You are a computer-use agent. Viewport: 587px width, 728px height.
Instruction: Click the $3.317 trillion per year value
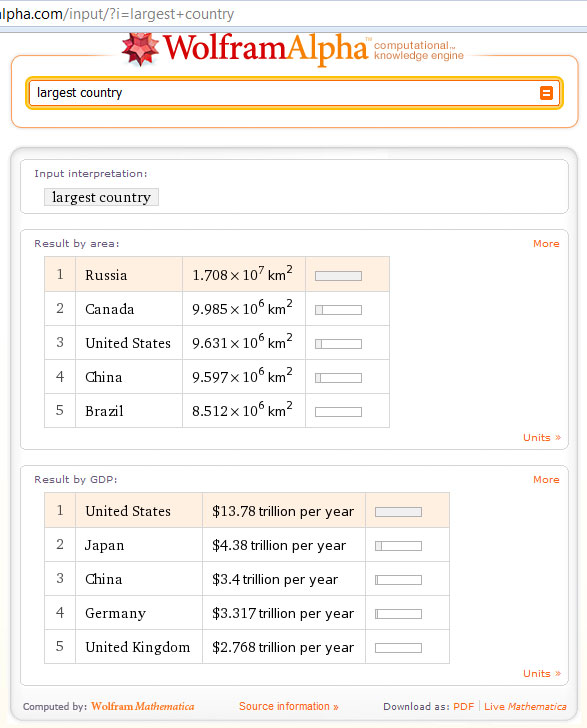(283, 613)
